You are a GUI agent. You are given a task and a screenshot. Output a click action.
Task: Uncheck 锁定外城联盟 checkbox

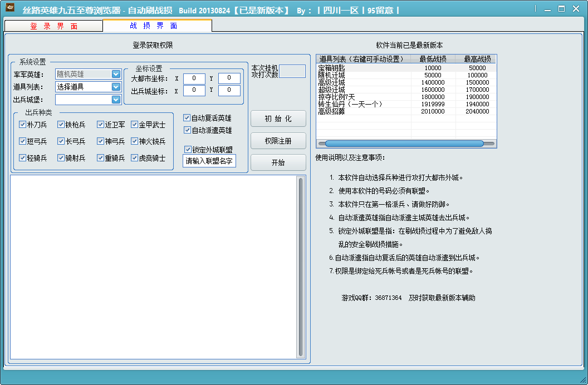[x=188, y=150]
